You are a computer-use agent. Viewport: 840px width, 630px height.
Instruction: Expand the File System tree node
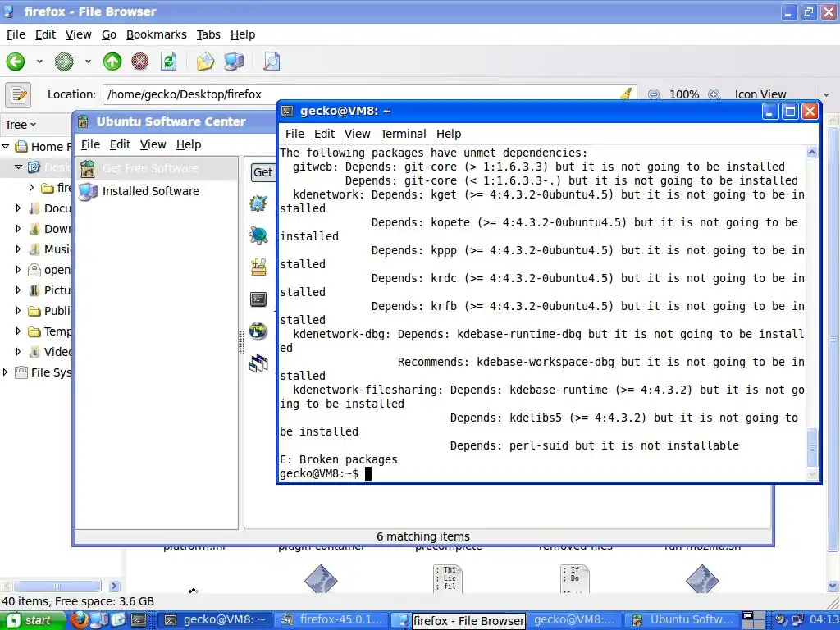[x=6, y=372]
